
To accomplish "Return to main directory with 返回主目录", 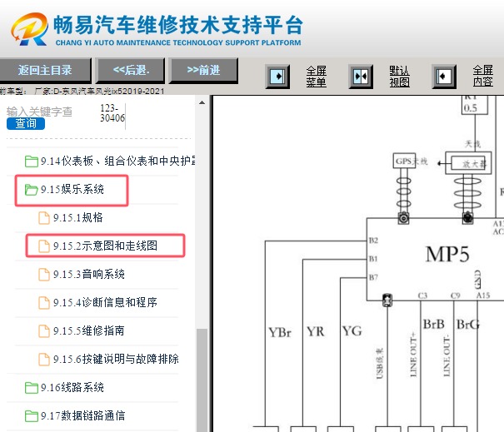I will 45,70.
